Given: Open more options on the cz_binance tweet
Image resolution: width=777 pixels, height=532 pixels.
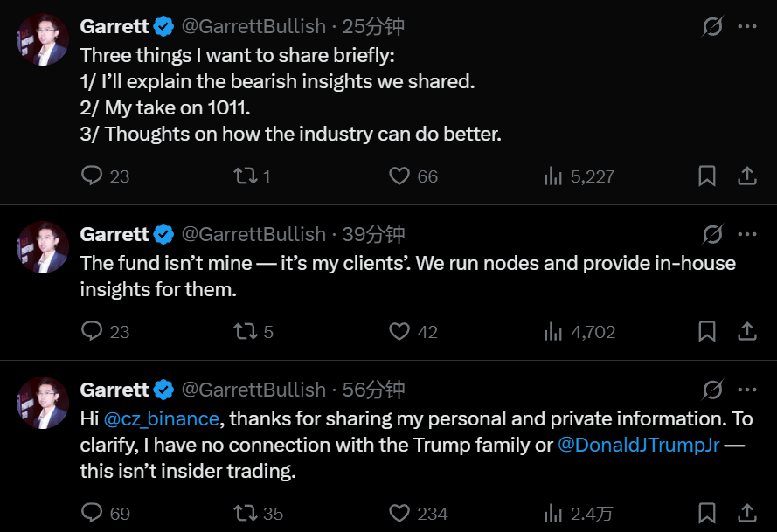Looking at the screenshot, I should [747, 390].
